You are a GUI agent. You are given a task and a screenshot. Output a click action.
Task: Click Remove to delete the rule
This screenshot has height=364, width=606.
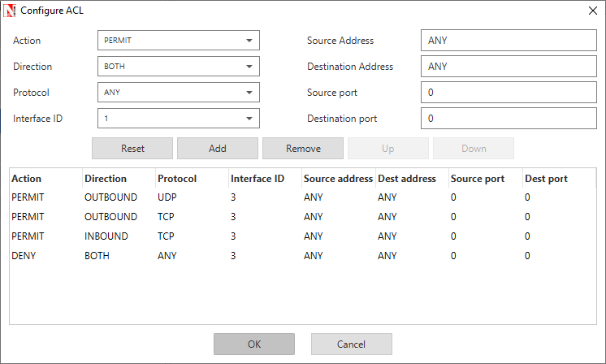click(303, 149)
